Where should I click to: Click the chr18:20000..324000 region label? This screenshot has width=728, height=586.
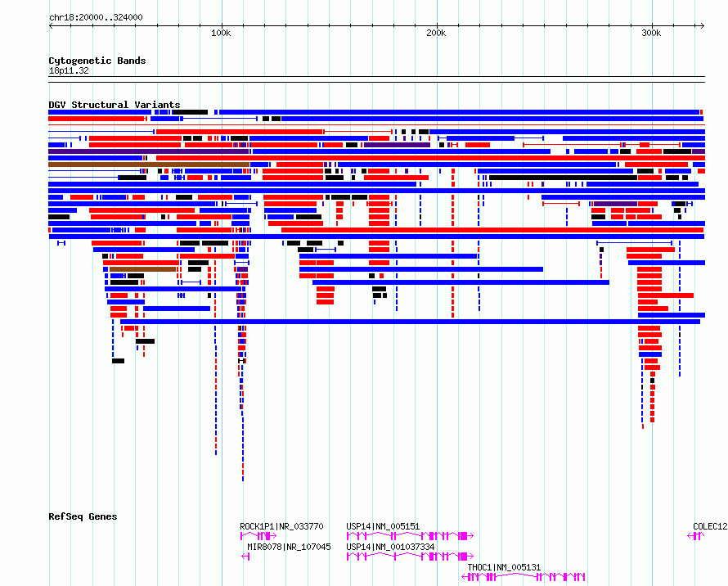[96, 17]
